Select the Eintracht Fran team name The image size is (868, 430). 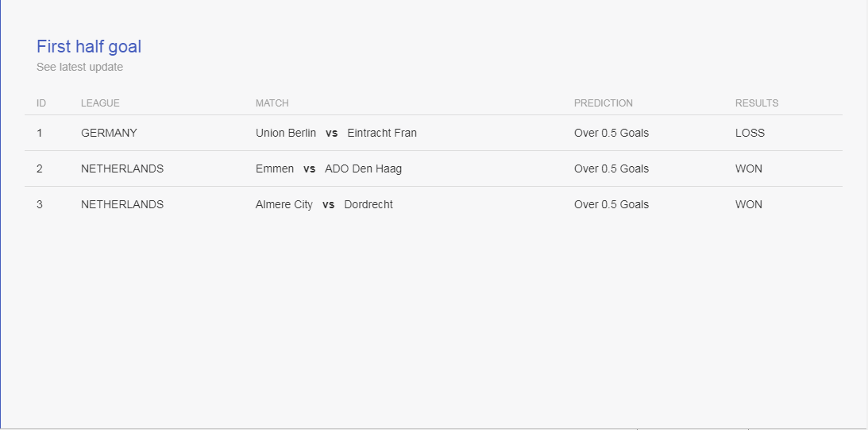(382, 133)
